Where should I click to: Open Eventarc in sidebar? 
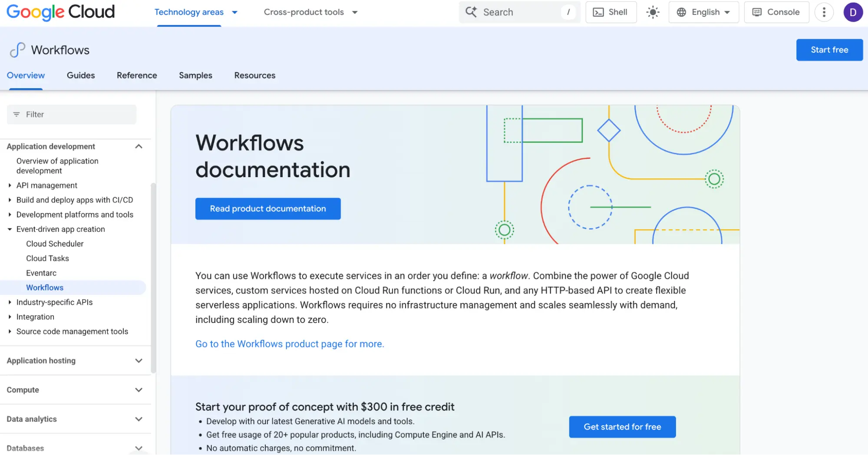(41, 273)
